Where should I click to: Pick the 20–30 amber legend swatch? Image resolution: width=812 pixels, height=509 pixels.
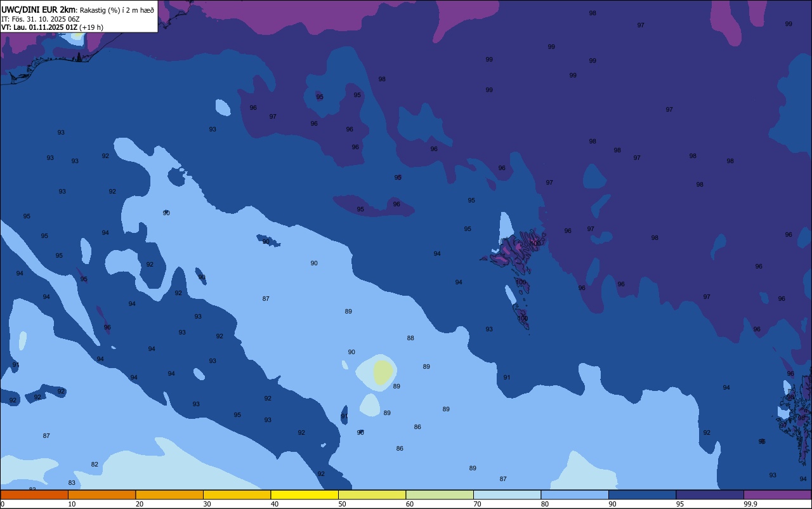(169, 494)
